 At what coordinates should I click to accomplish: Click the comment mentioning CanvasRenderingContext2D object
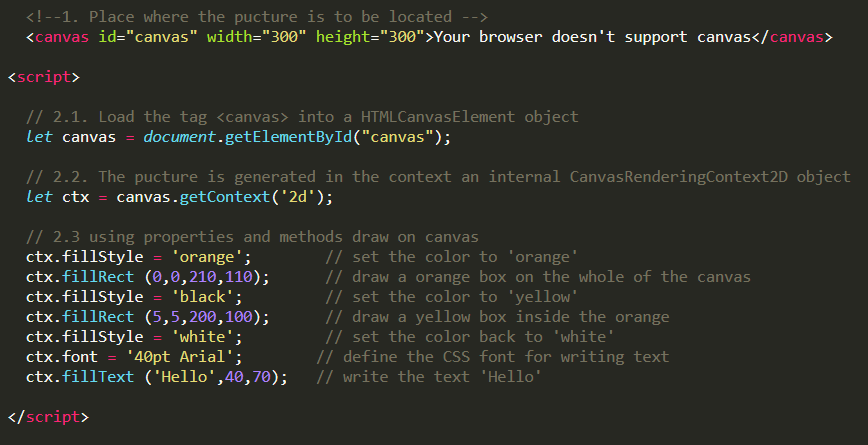(x=438, y=177)
